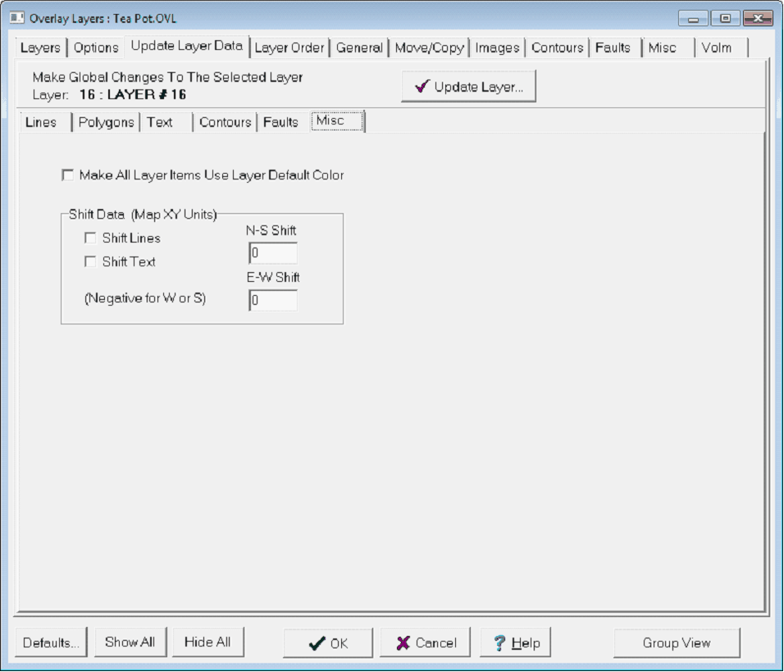The image size is (784, 672).
Task: Click the Update Layer checkmark button
Action: pyautogui.click(x=468, y=87)
